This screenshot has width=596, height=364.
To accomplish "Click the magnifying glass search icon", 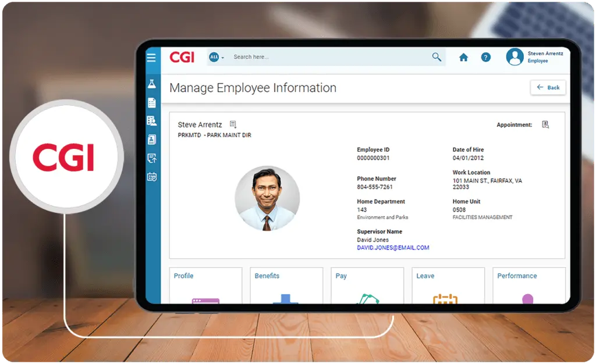I will (x=437, y=57).
